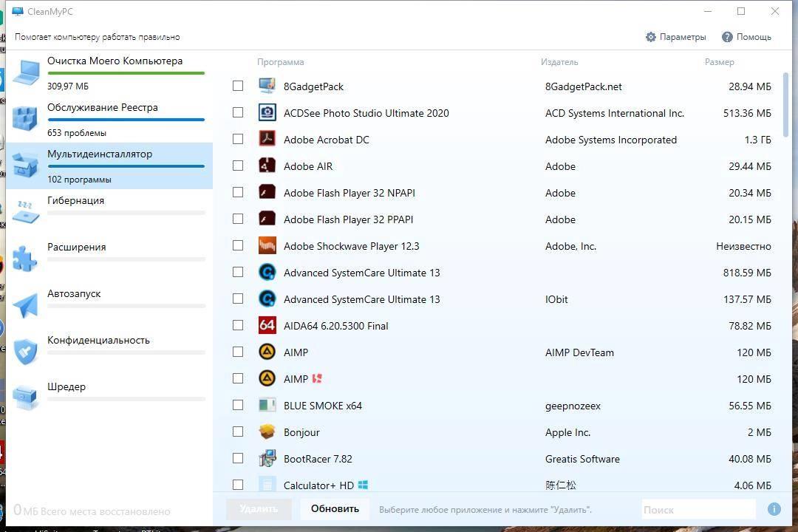This screenshot has width=798, height=532.
Task: Tick the Bonjour checkbox
Action: pos(238,432)
